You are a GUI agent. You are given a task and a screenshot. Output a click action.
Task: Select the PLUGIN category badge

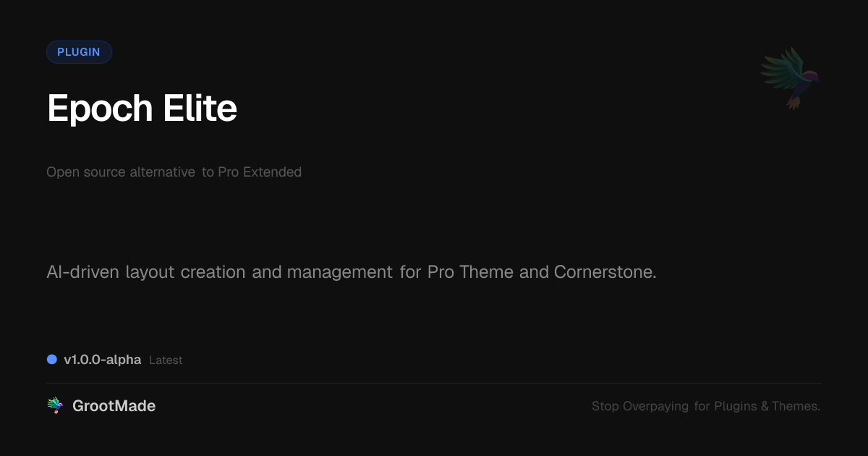pos(79,52)
